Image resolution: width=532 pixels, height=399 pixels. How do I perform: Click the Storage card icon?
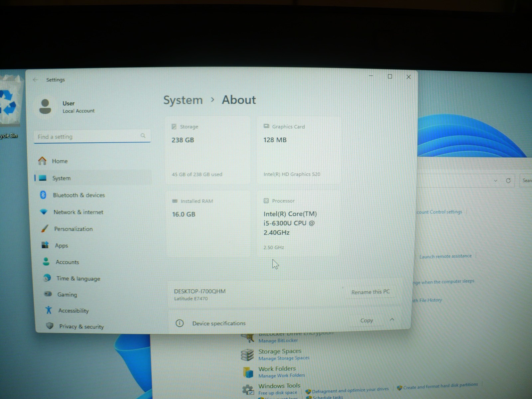(174, 127)
